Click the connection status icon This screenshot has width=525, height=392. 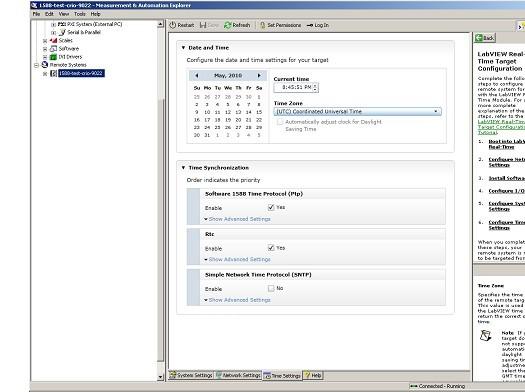click(x=414, y=386)
